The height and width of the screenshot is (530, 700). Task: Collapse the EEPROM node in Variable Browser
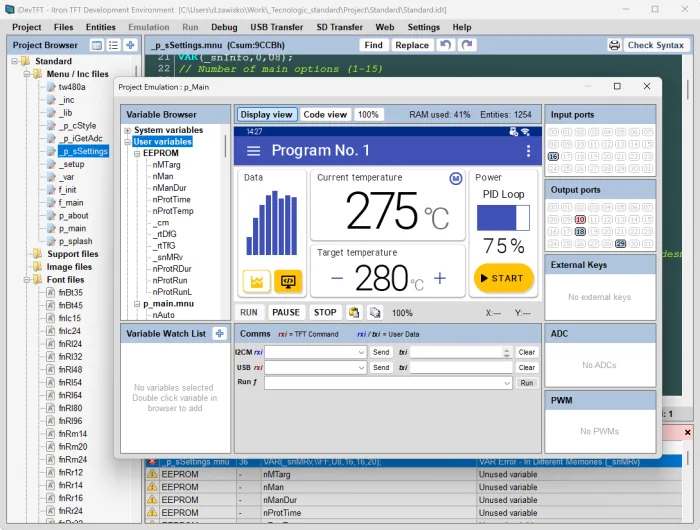[x=137, y=154]
